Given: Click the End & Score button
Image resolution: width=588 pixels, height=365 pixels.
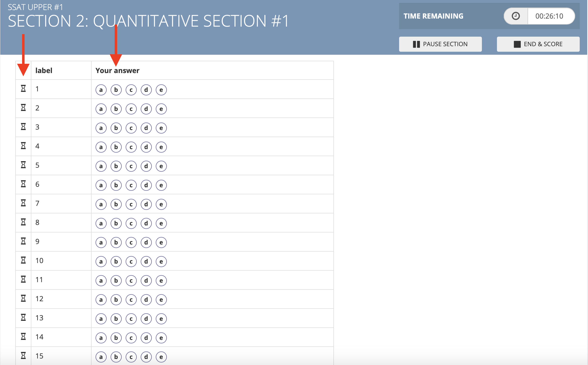Looking at the screenshot, I should click(538, 44).
